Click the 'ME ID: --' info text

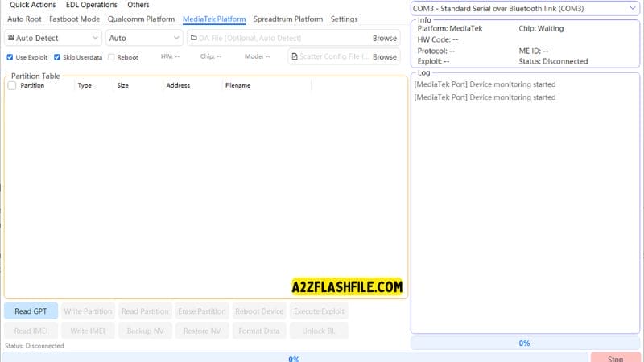coord(533,51)
